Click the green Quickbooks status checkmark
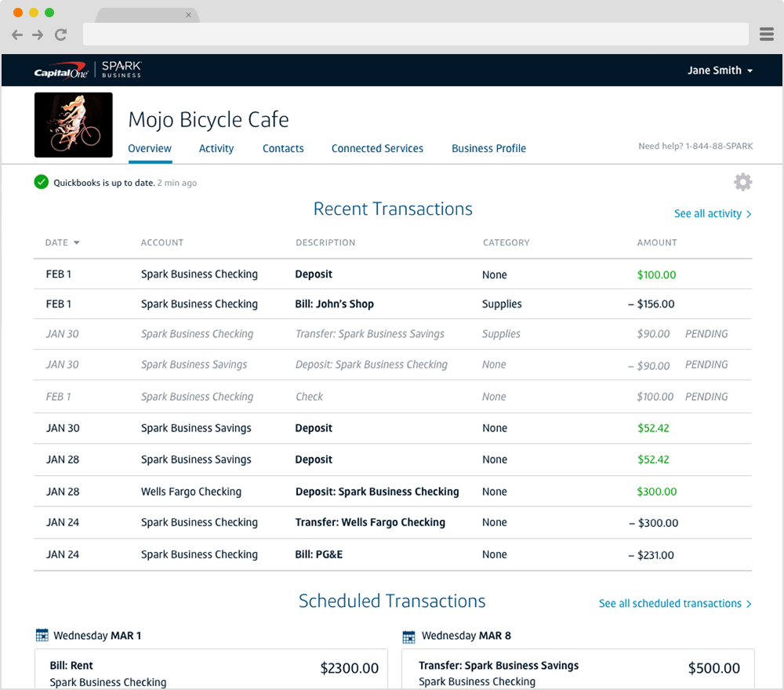The width and height of the screenshot is (784, 690). point(42,183)
